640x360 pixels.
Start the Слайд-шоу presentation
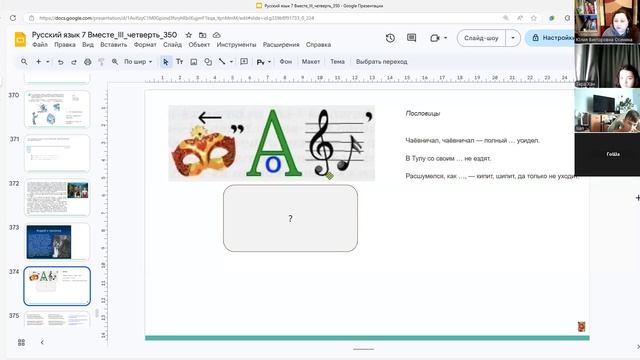(x=481, y=38)
